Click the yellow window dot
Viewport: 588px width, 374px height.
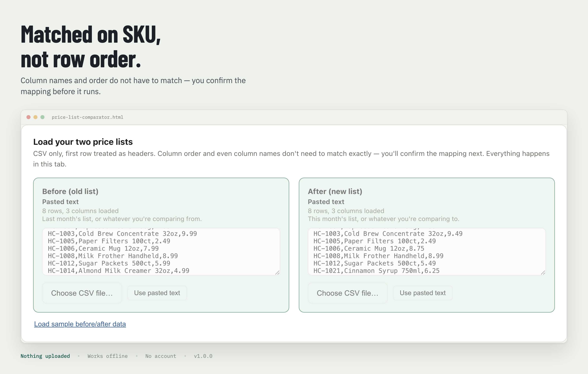pos(35,117)
